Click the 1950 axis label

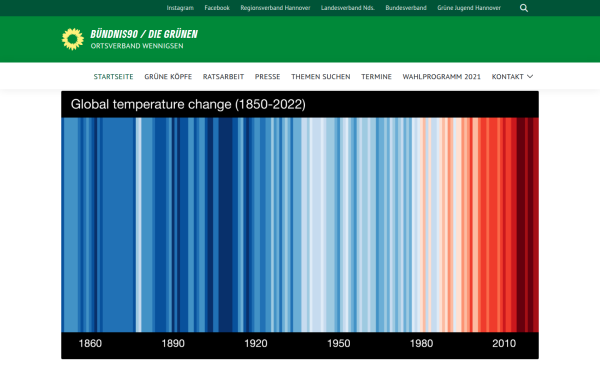click(x=339, y=343)
